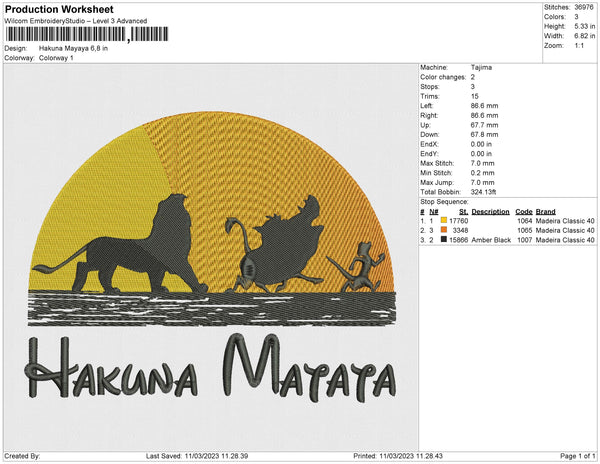This screenshot has height=464, width=600.
Task: Click the 'Stop Sequence:' heading
Action: [444, 202]
